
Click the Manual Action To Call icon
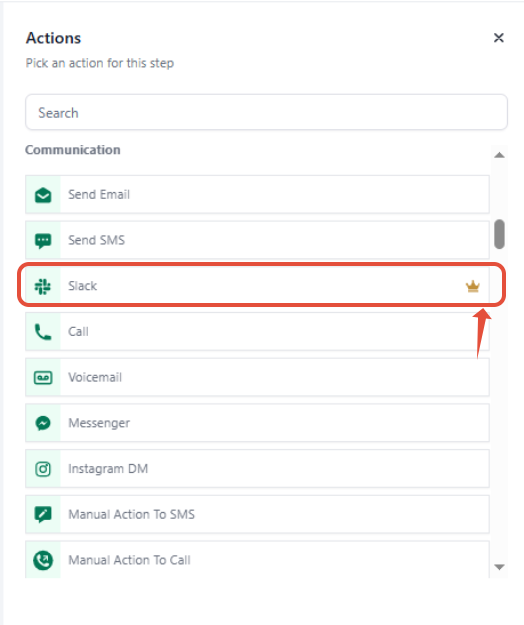pos(43,560)
